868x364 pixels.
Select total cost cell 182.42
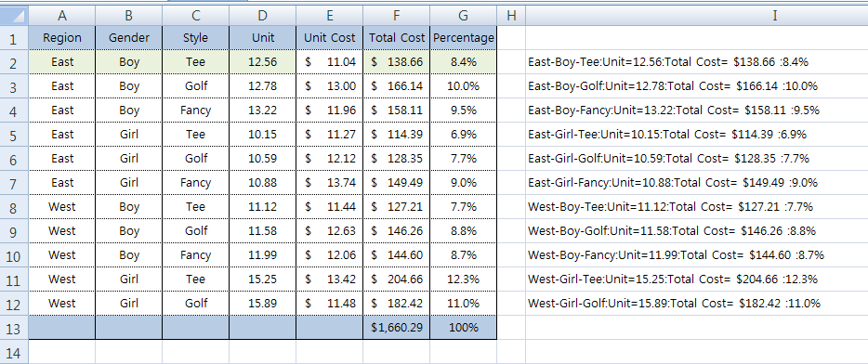pos(397,303)
